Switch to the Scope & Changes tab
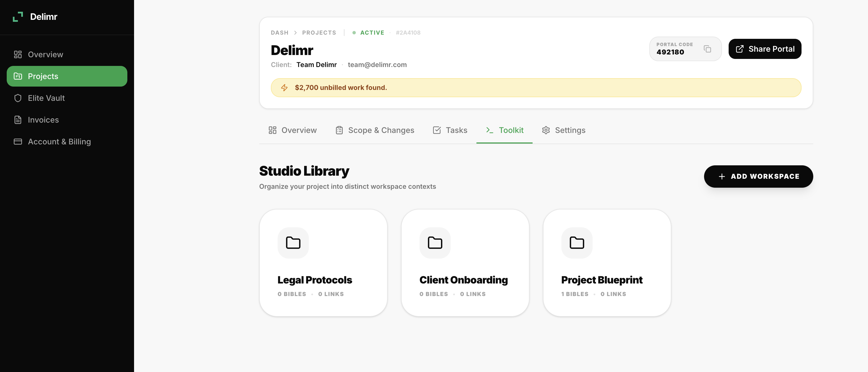This screenshot has height=372, width=868. tap(375, 130)
